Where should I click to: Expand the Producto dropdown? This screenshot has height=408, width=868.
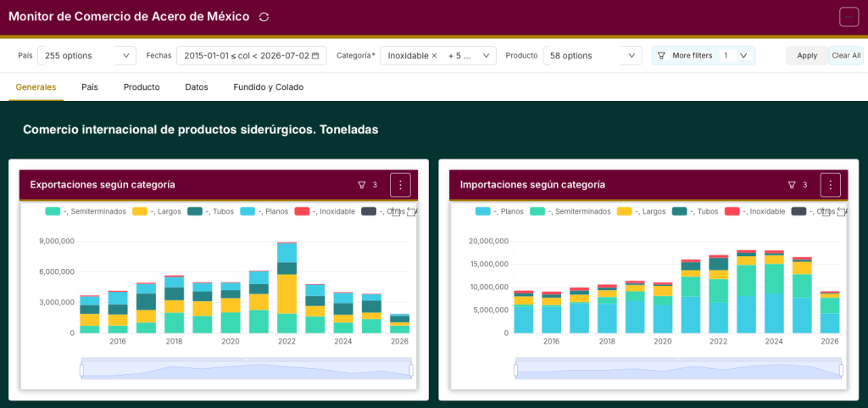click(593, 56)
